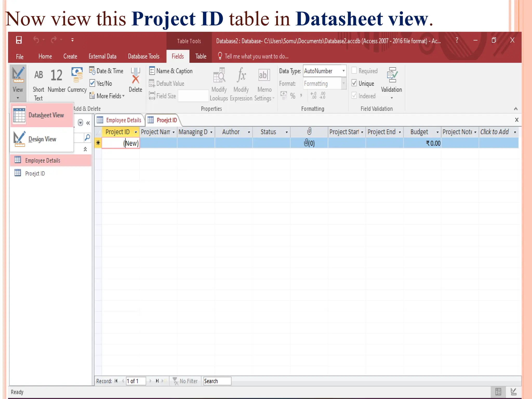Open the Employee Details document tab
The width and height of the screenshot is (532, 399).
119,120
